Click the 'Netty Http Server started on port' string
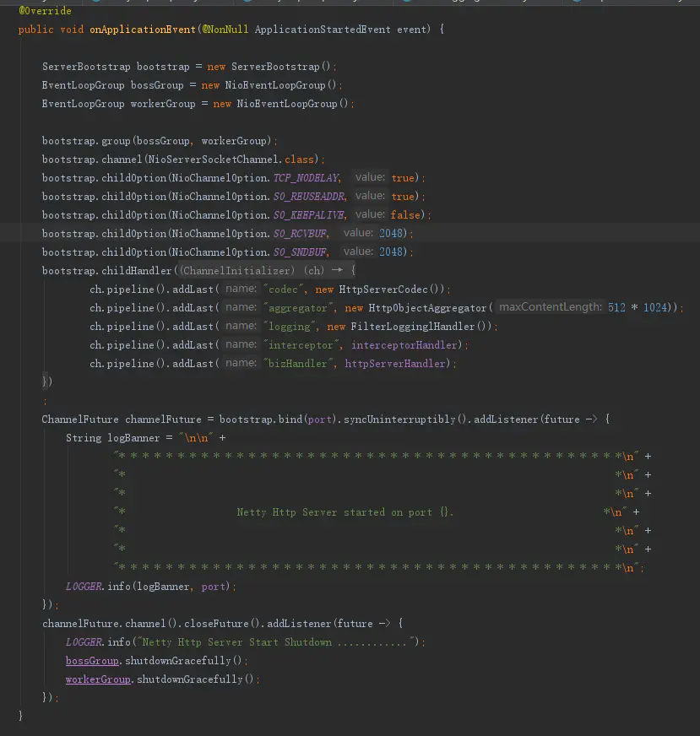Image resolution: width=700 pixels, height=736 pixels. coord(345,512)
